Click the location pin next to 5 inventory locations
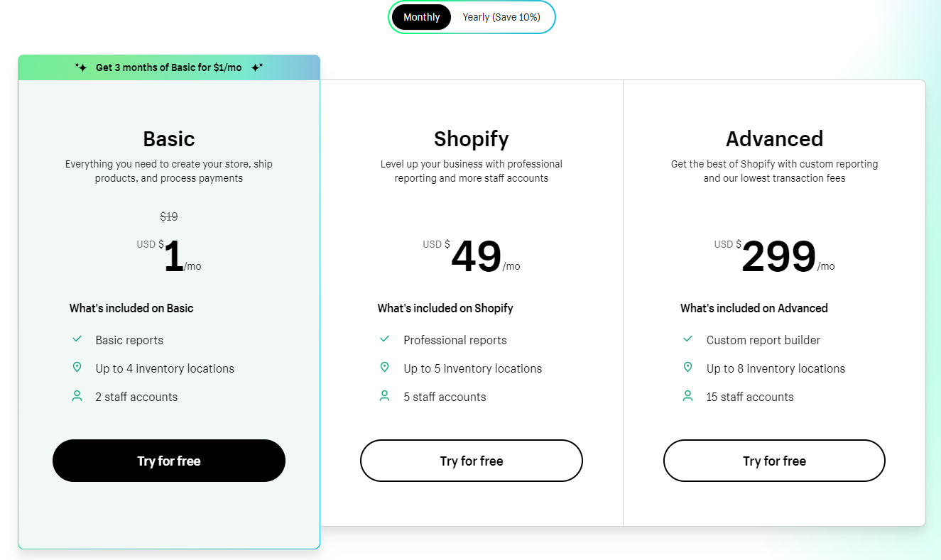Viewport: 941px width, 560px height. point(385,368)
